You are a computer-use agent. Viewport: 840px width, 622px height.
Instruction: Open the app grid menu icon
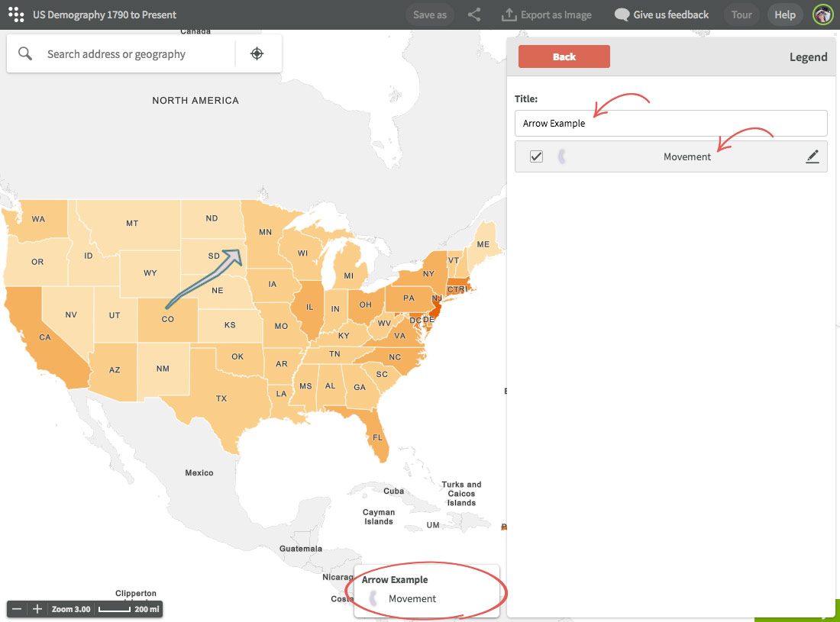16,15
